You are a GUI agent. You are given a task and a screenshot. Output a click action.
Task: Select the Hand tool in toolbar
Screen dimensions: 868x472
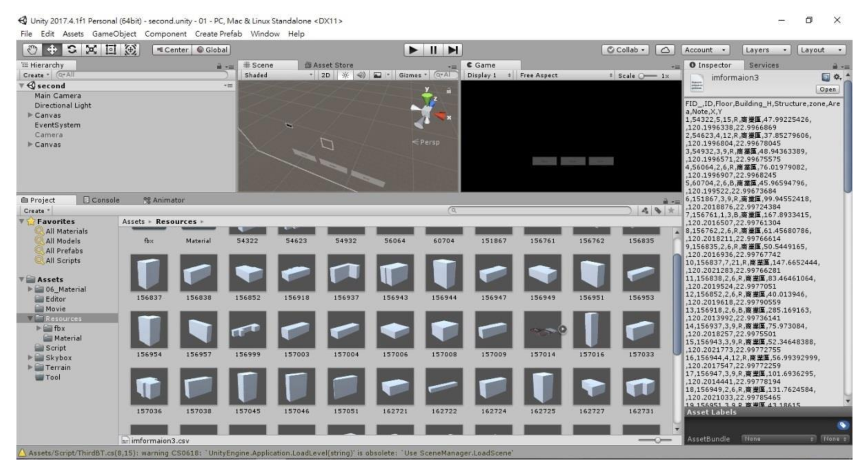click(x=32, y=50)
